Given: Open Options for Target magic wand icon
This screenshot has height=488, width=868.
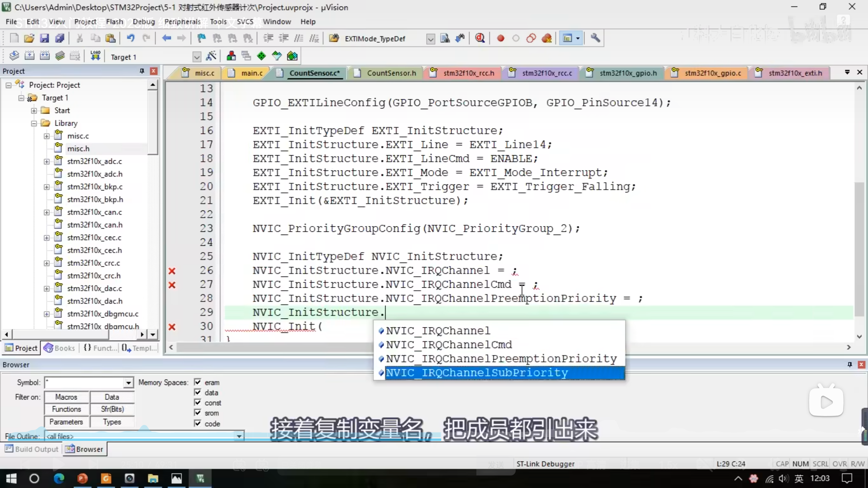Looking at the screenshot, I should point(211,56).
